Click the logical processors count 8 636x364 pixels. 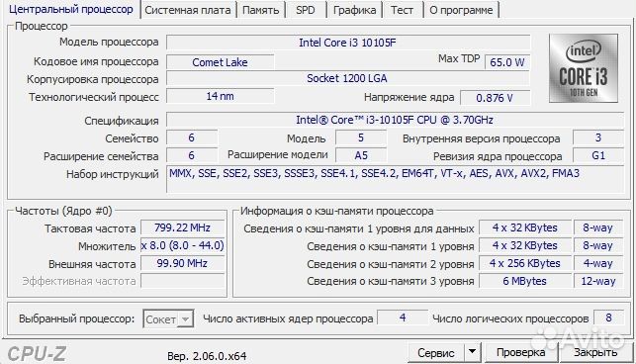point(608,318)
